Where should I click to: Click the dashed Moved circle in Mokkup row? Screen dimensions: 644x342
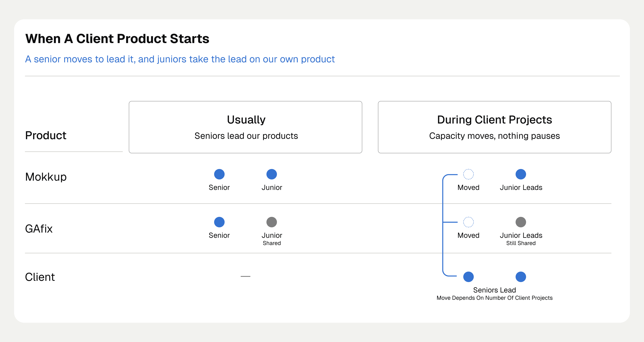pos(468,174)
